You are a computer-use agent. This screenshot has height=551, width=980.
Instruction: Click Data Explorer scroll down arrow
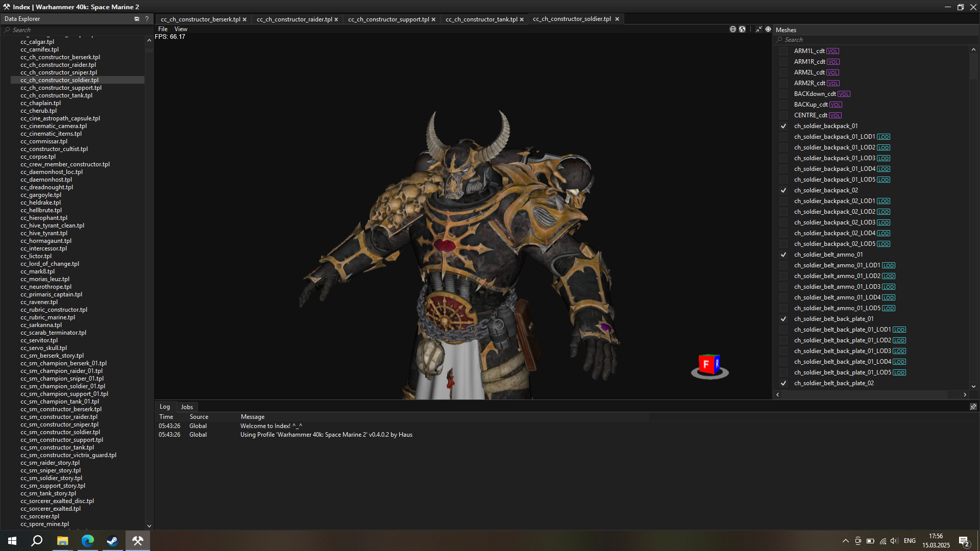(x=149, y=525)
